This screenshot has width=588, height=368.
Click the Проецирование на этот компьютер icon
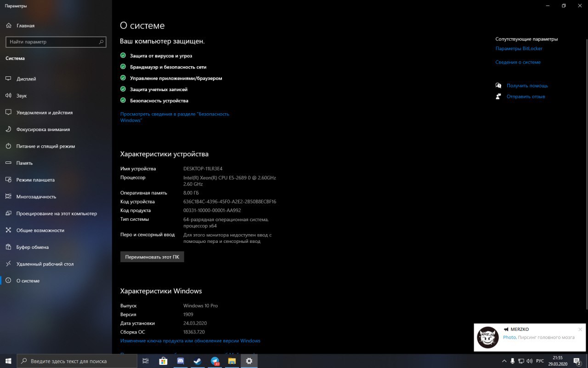(x=8, y=213)
